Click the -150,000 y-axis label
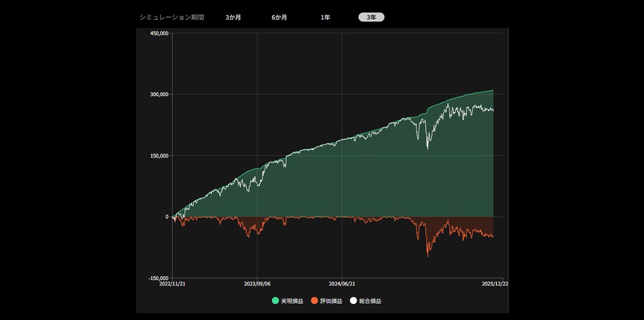The width and height of the screenshot is (644, 320). click(x=158, y=278)
